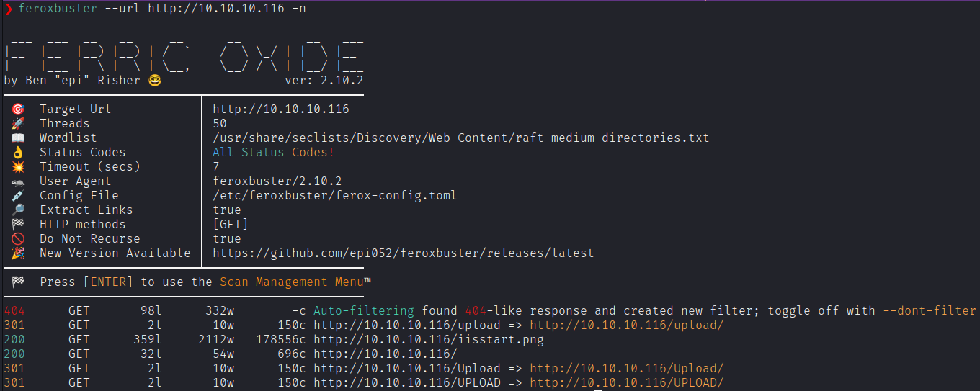Click the 359l line count
The image size is (980, 391).
(x=148, y=340)
